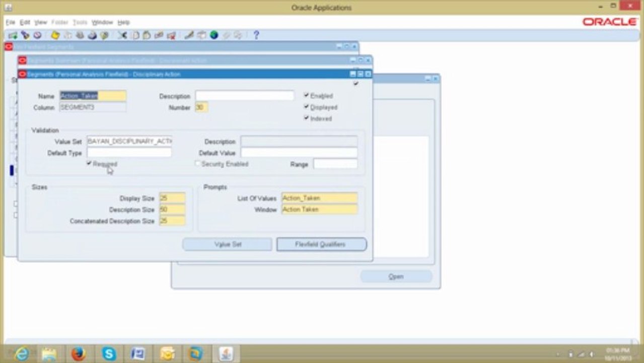Viewport: 644px width, 363px height.
Task: Click the Paste toolbar icon
Action: 147,35
